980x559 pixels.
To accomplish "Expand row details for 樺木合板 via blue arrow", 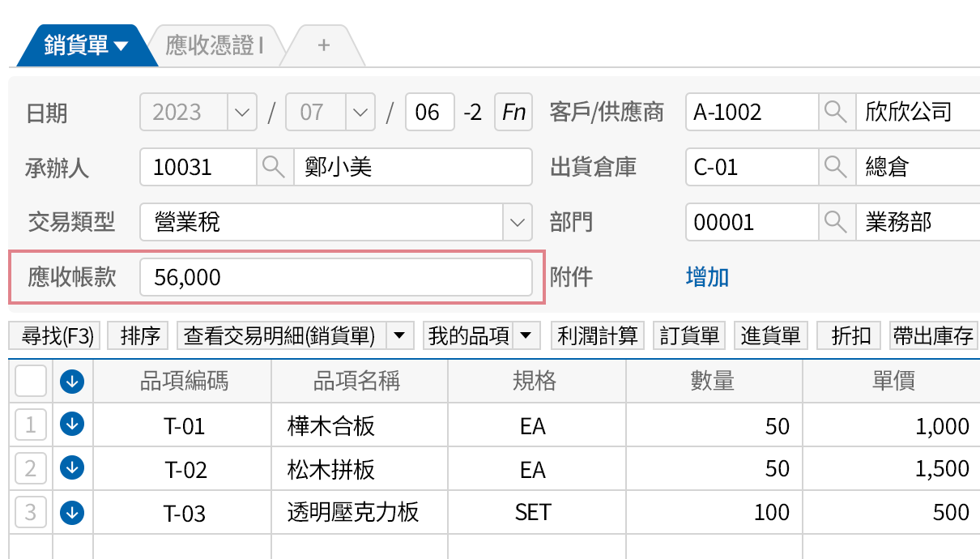I will pos(71,425).
